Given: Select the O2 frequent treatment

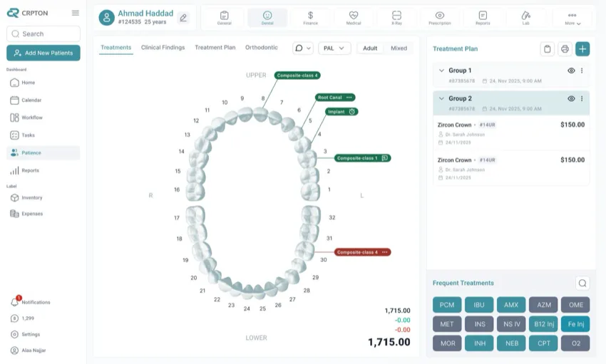Looking at the screenshot, I should coord(575,343).
